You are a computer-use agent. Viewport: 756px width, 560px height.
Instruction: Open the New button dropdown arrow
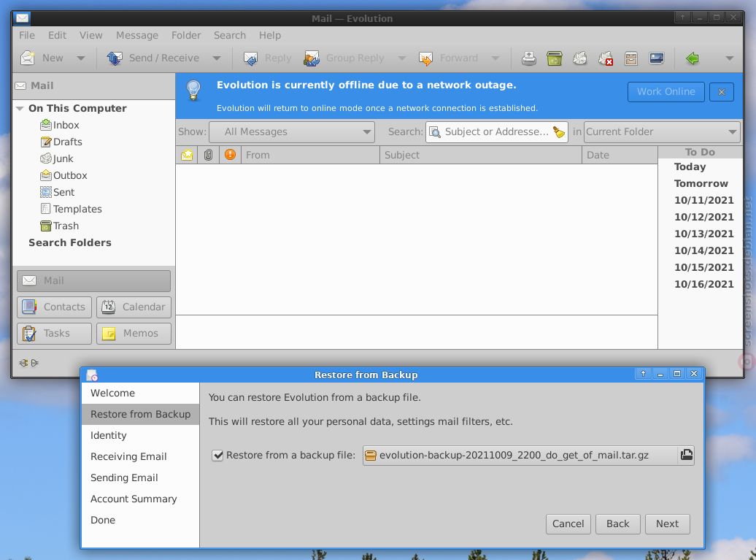point(81,58)
